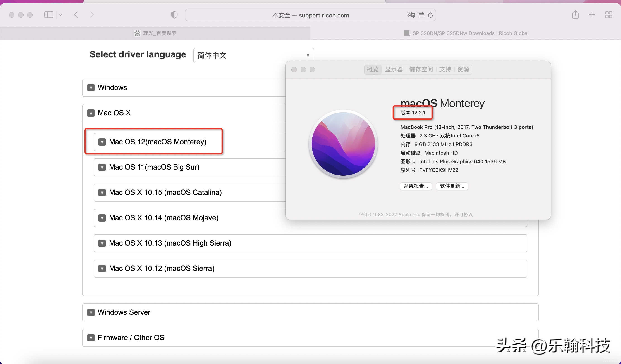Click the Baidu favicon on the first tab
This screenshot has height=364, width=621.
tap(137, 33)
